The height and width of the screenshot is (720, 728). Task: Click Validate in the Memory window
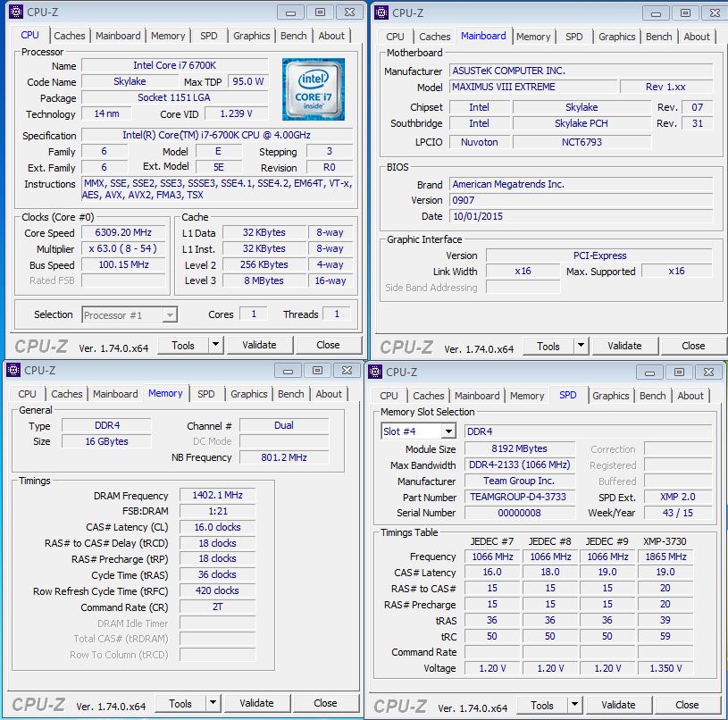coord(256,703)
